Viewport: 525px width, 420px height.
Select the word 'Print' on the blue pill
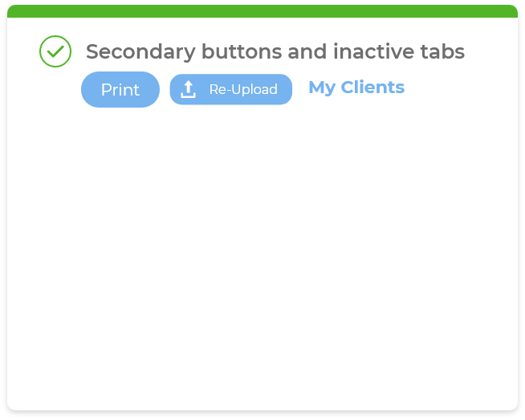pos(120,90)
